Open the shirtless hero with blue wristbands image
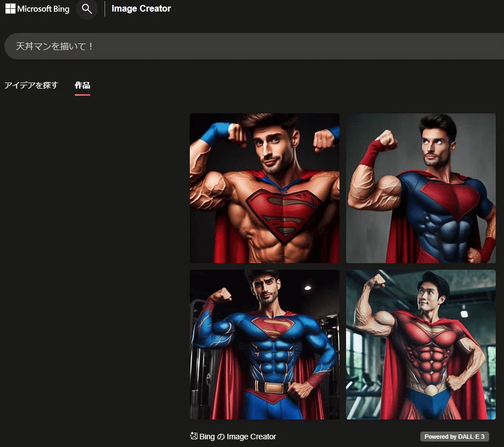This screenshot has width=504, height=447. [265, 188]
